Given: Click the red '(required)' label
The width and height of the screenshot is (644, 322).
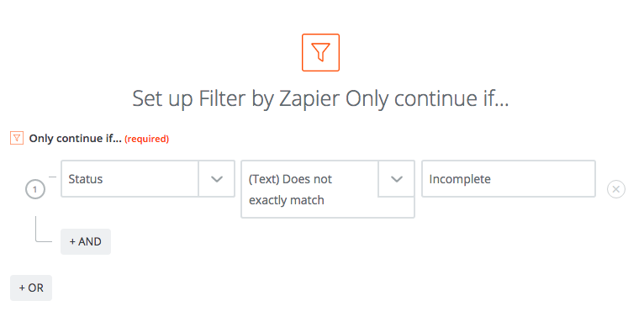Looking at the screenshot, I should pos(146,139).
